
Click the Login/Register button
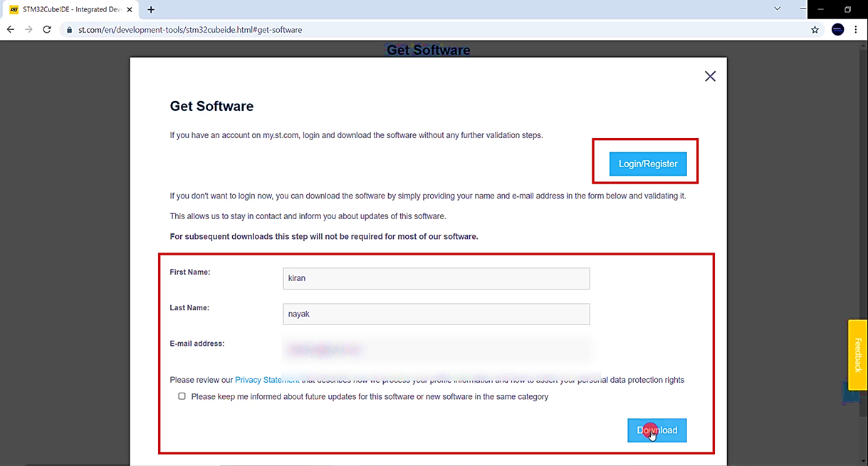click(x=648, y=164)
